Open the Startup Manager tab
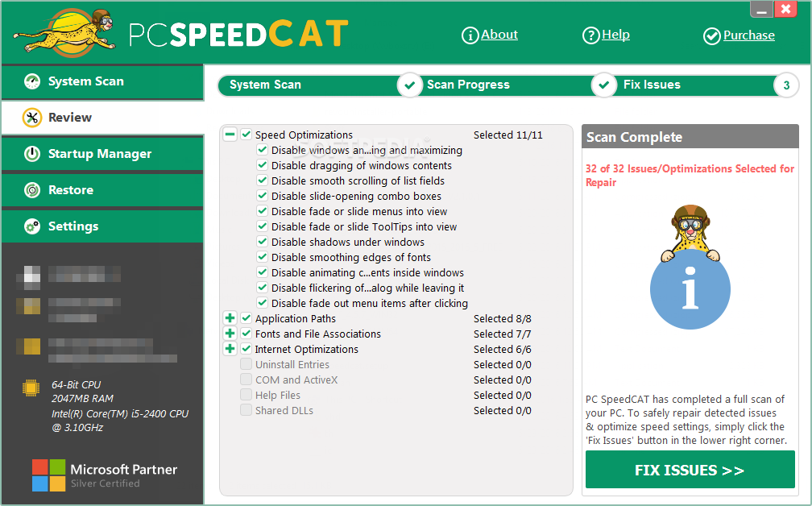This screenshot has height=506, width=812. pyautogui.click(x=102, y=154)
